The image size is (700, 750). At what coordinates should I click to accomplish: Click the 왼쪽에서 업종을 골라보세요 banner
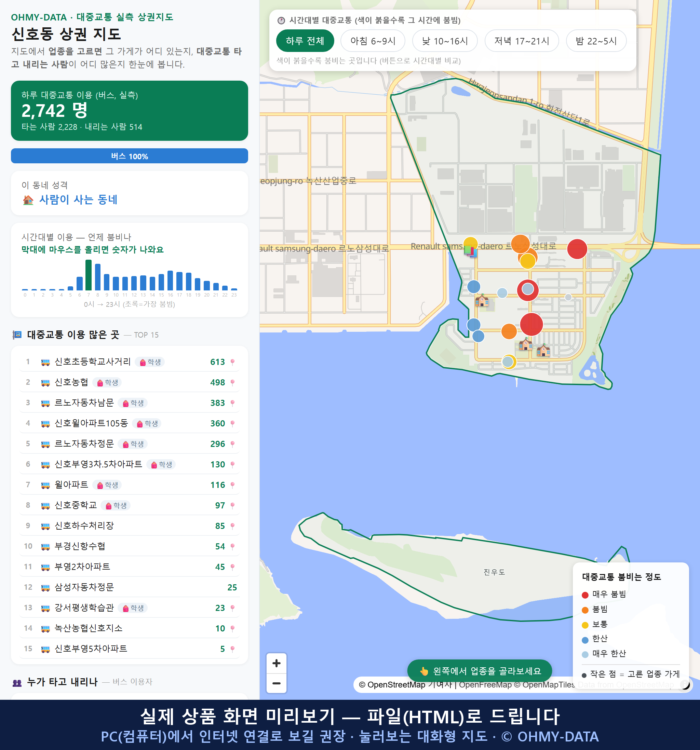(480, 671)
